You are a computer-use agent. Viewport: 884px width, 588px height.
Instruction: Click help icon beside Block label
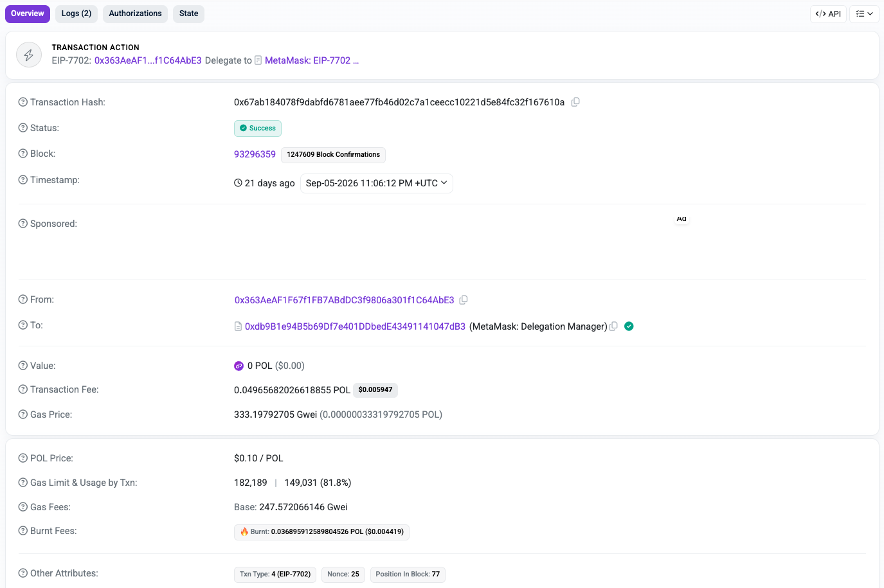coord(23,154)
